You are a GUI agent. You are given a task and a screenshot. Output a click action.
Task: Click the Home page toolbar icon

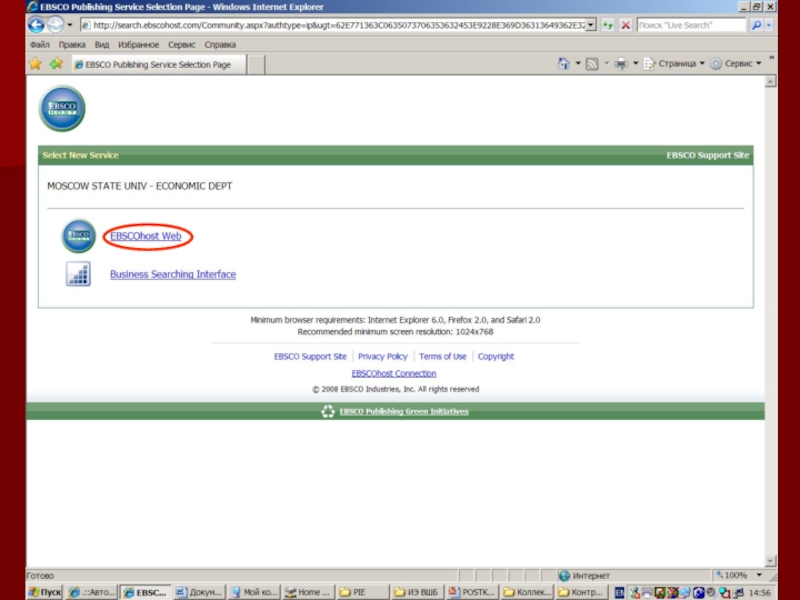click(564, 64)
